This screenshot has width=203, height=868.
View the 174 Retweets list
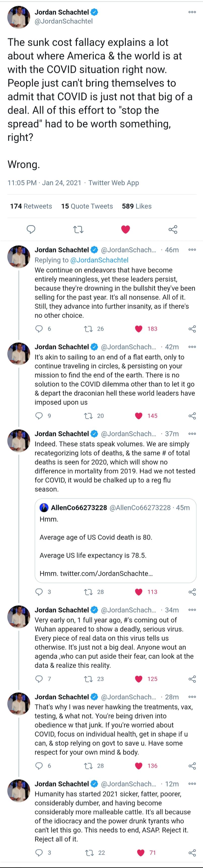(31, 206)
